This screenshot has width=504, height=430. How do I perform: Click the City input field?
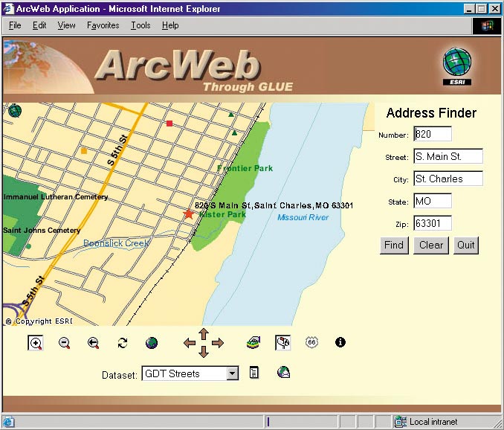tap(448, 179)
